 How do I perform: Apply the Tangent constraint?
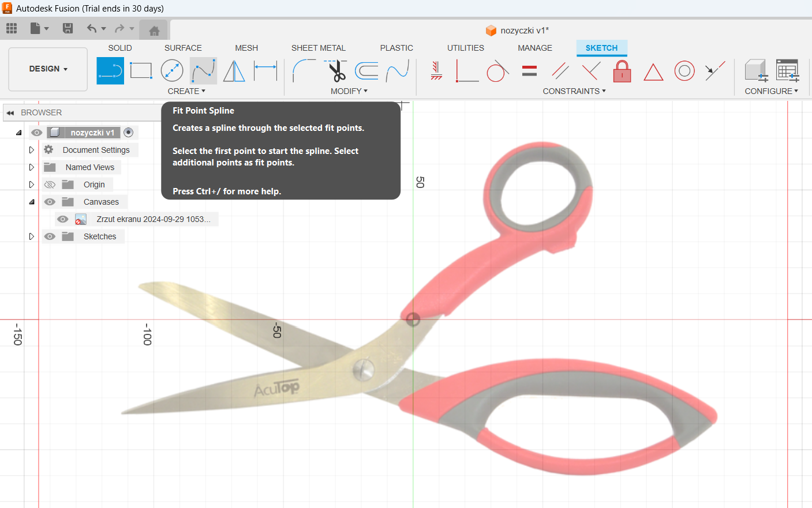coord(497,71)
